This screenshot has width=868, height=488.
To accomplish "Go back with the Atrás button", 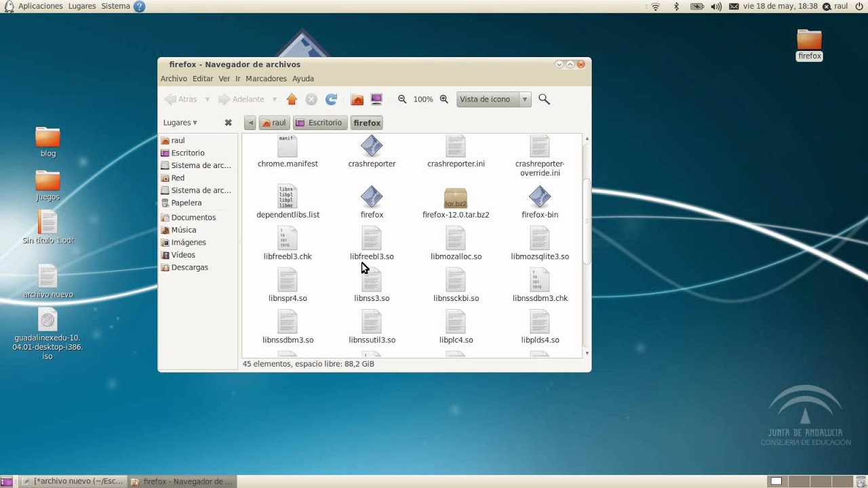I will [x=181, y=100].
